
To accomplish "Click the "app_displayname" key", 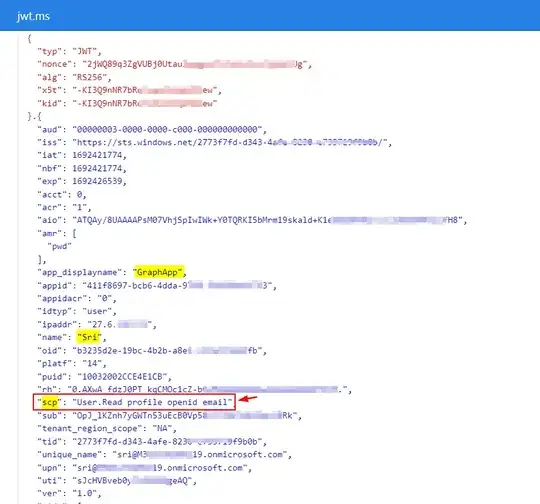I will point(80,272).
